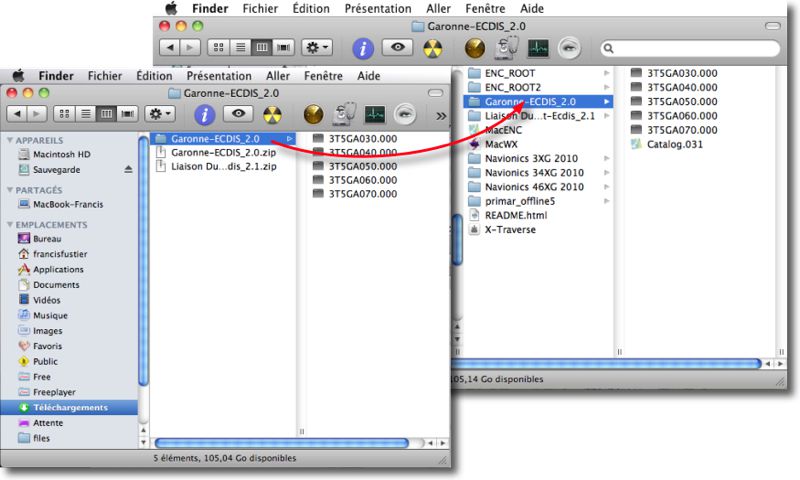Image resolution: width=800 pixels, height=480 pixels.
Task: Click golden radar icon in back window toolbar
Action: coord(474,48)
